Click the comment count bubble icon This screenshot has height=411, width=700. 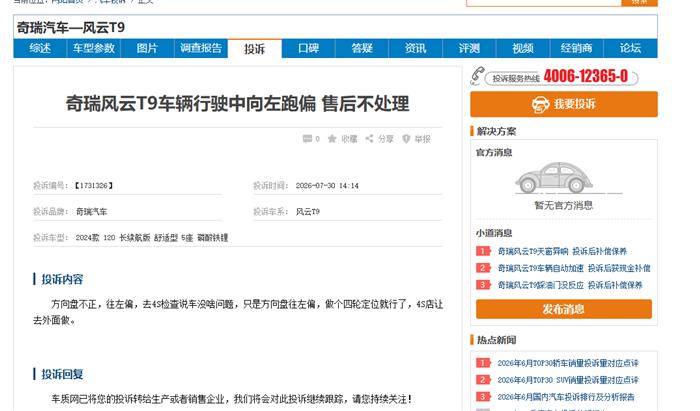pos(307,139)
